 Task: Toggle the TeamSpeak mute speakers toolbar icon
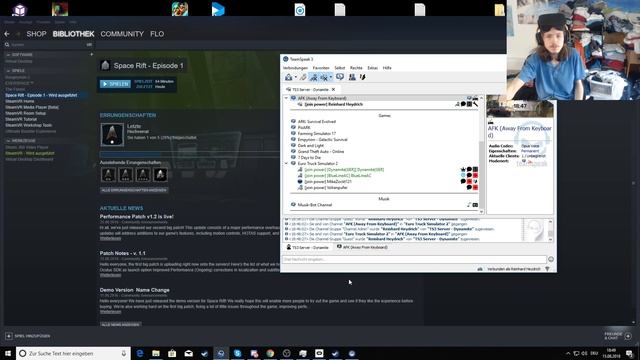pyautogui.click(x=324, y=77)
